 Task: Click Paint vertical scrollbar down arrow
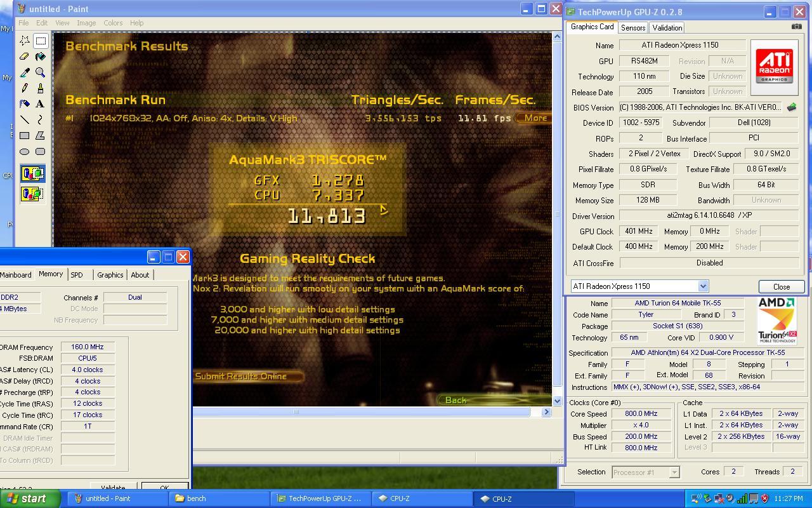click(557, 401)
